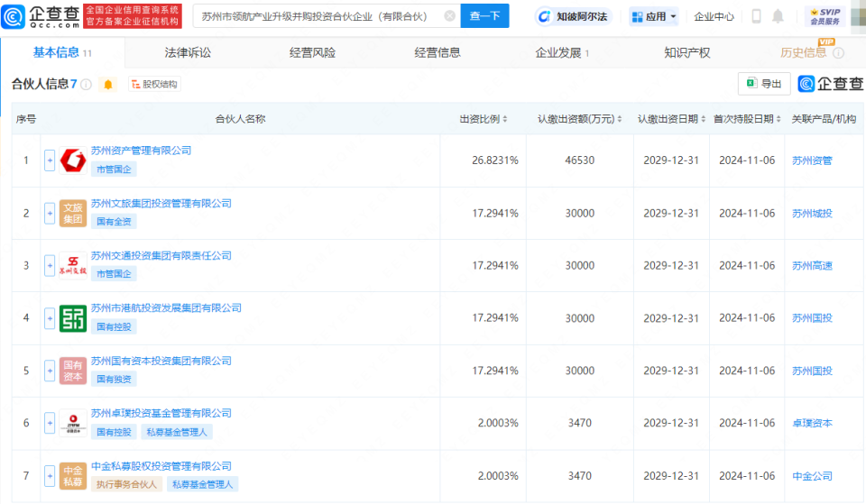
Task: Expand row 5 苏州国有资本 plus button
Action: coord(50,371)
